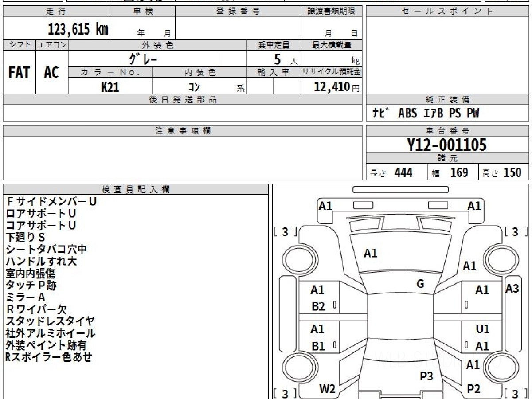Select the AC air conditioner value
This screenshot has height=399, width=532.
51,73
